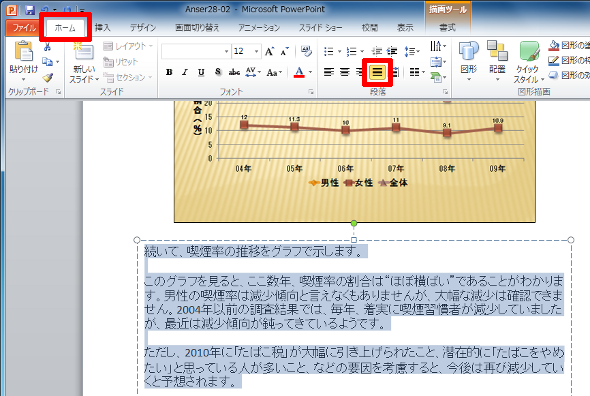Click the green rotation handle above the text box

(x=354, y=224)
